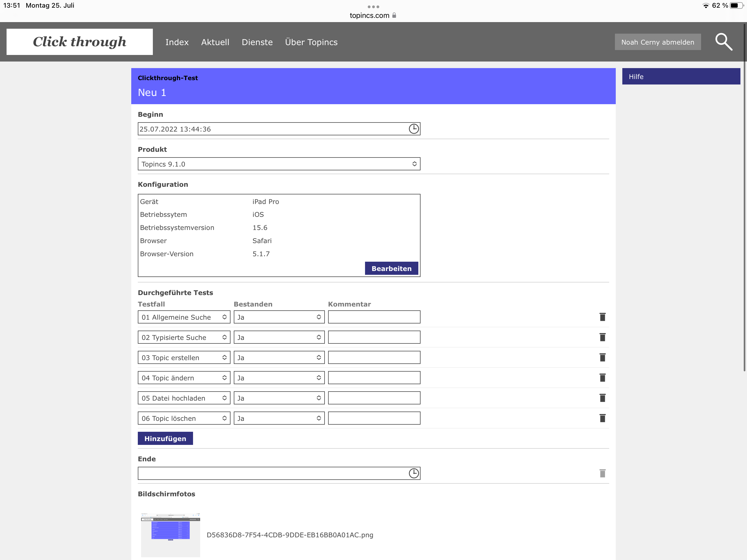Delete the 06 Topic löschen test row

602,418
